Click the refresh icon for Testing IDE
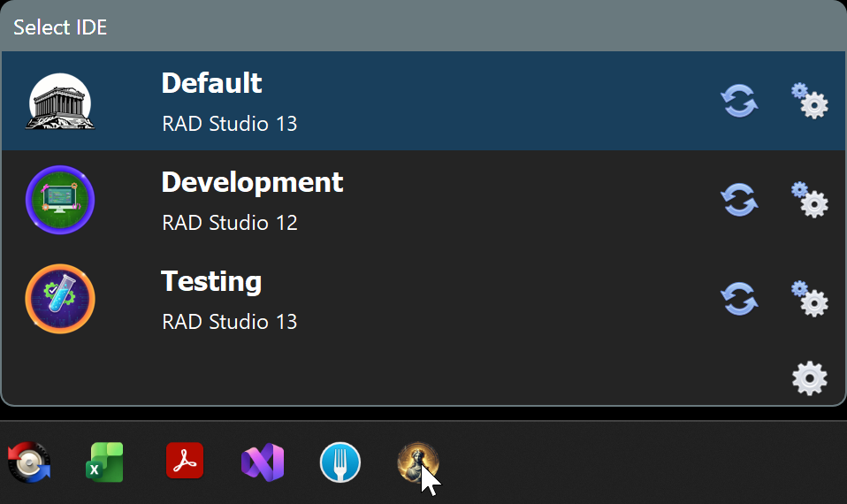 [x=739, y=299]
